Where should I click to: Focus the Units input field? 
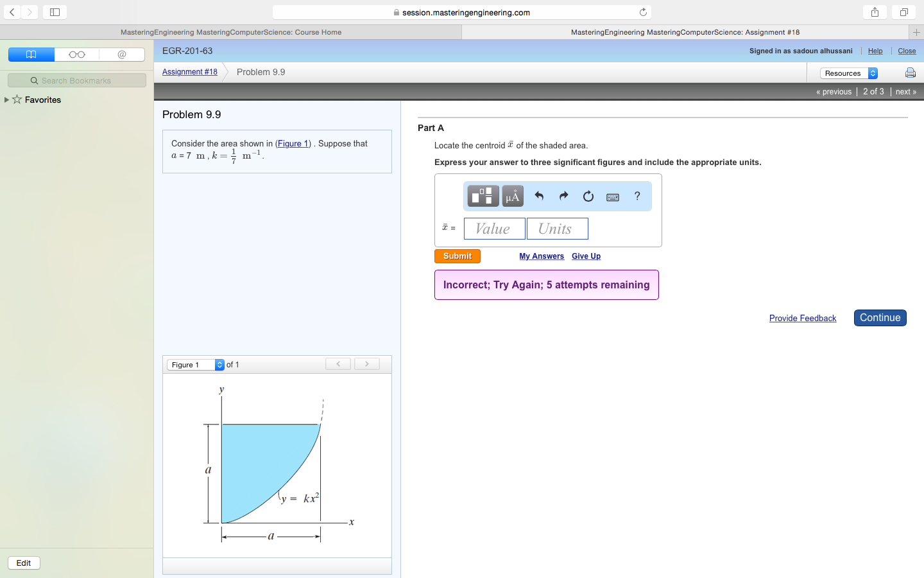pos(558,229)
